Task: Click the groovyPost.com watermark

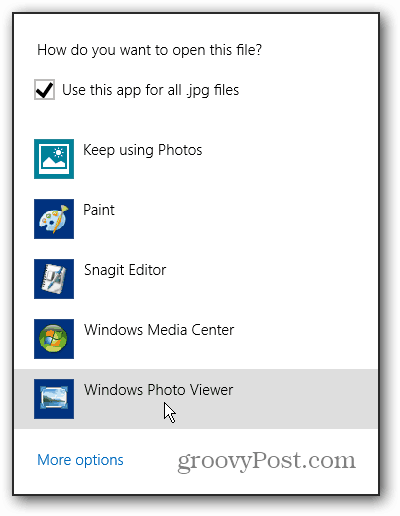Action: (x=267, y=462)
